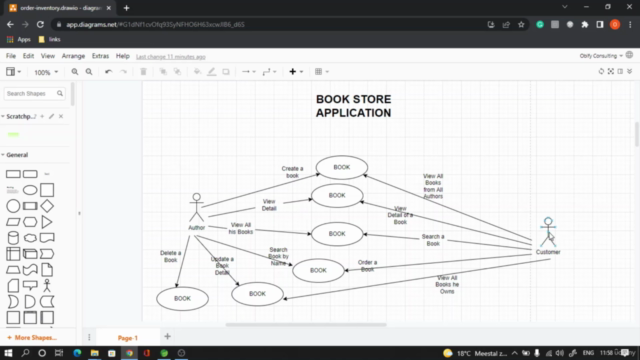Switch to the Page-1 tab
This screenshot has height=360, width=640.
[x=128, y=338]
